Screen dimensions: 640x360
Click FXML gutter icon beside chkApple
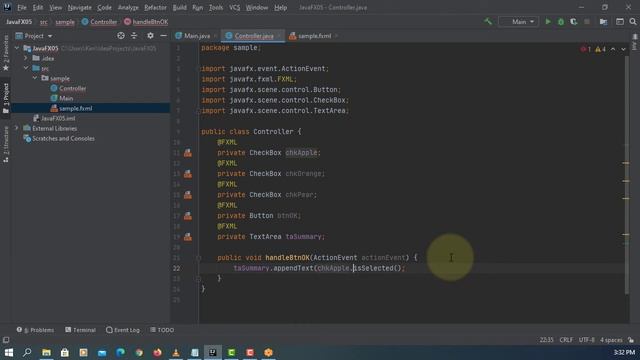[x=187, y=153]
